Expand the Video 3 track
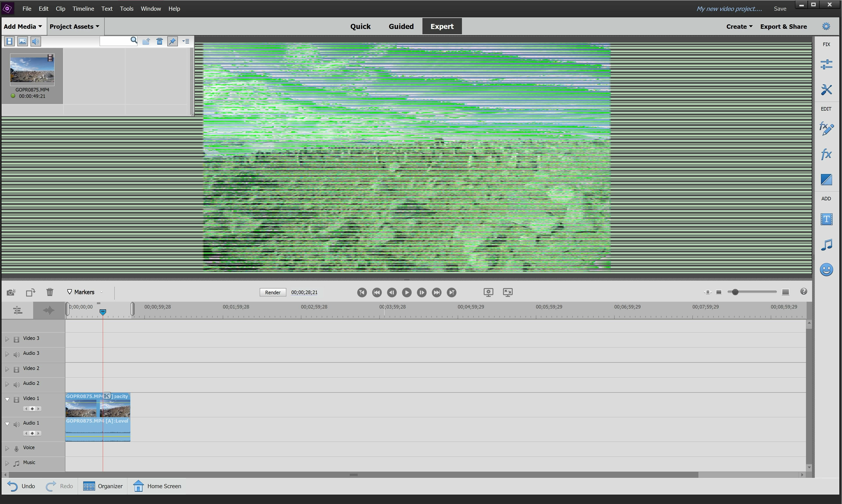842x504 pixels. pos(7,339)
